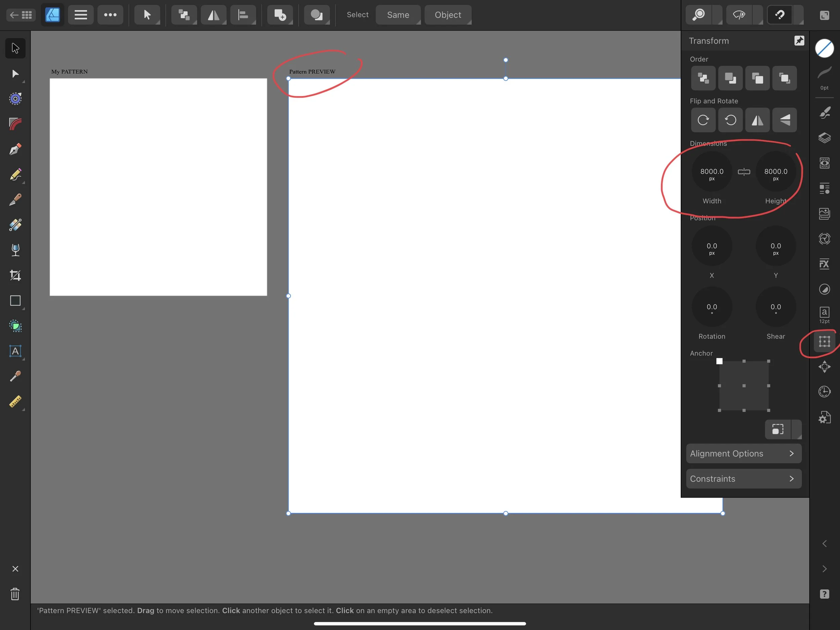Select the Pen tool in the left toolbar
This screenshot has width=840, height=630.
(15, 149)
